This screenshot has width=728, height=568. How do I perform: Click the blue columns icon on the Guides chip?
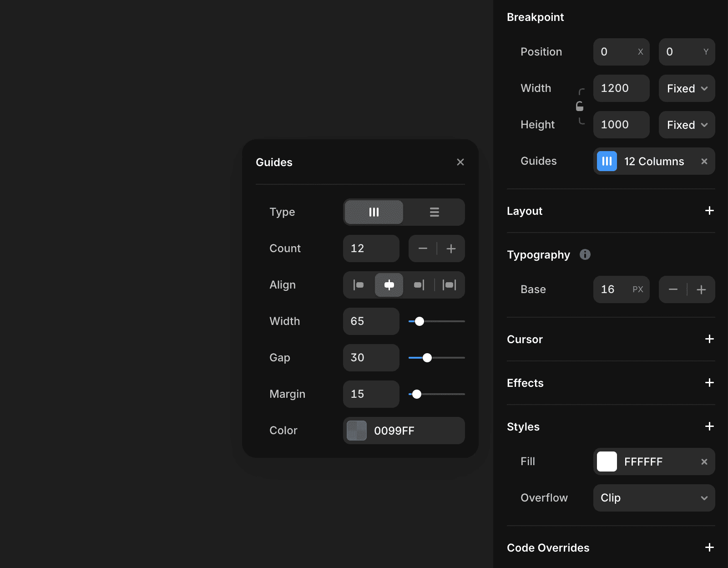pyautogui.click(x=607, y=161)
